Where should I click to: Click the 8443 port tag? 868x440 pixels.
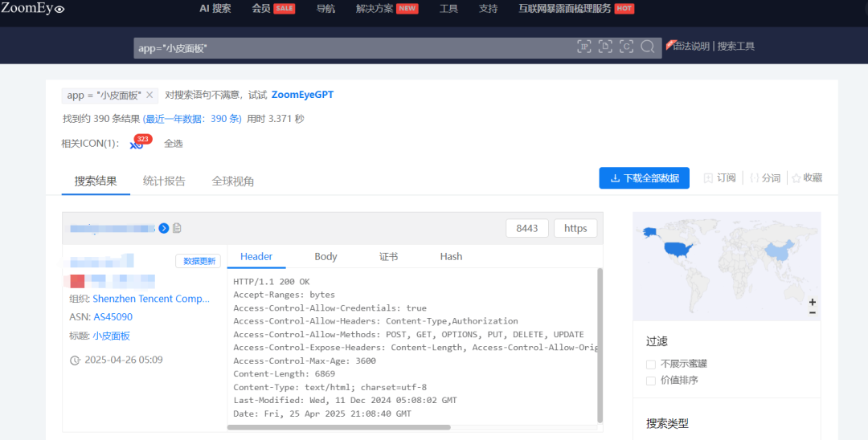[527, 228]
